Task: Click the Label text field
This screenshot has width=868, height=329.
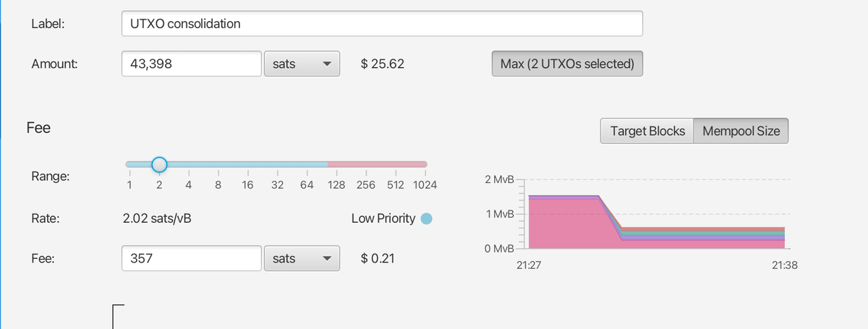Action: tap(381, 24)
